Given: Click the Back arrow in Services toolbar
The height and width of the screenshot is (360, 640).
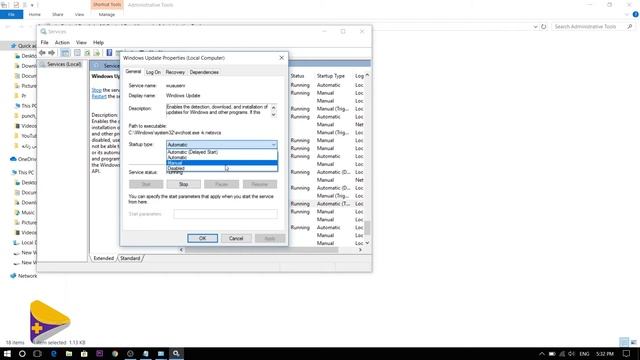Looking at the screenshot, I should (42, 53).
